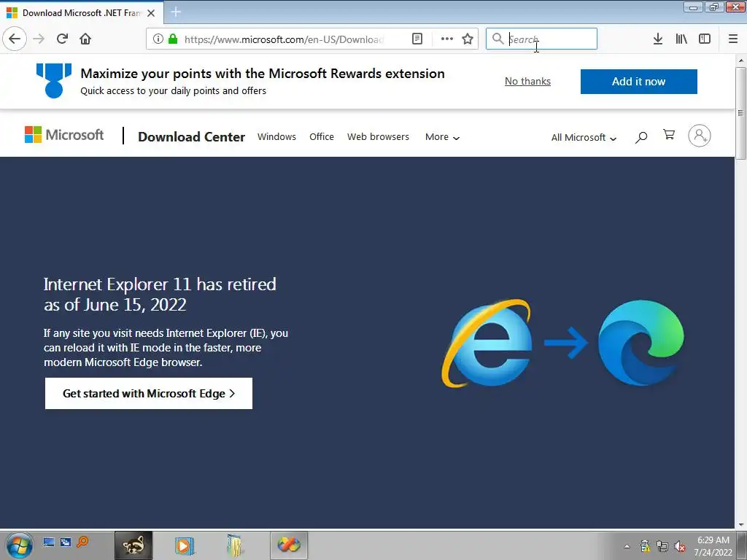Open the Firefox hamburger menu
The height and width of the screenshot is (560, 747).
tap(733, 39)
